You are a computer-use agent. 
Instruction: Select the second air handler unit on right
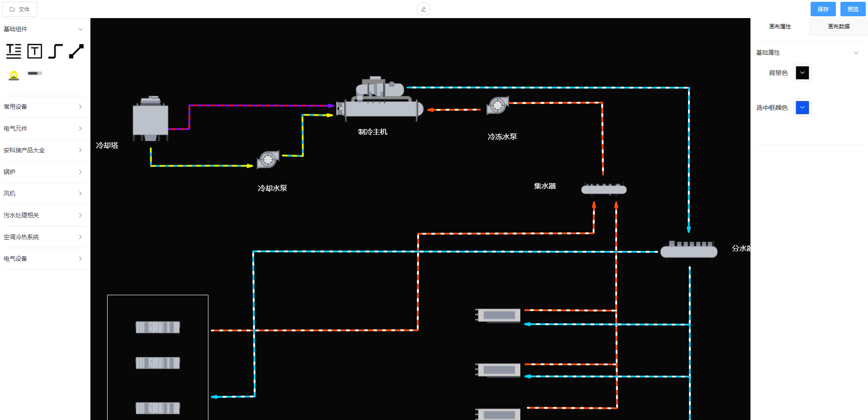point(498,370)
